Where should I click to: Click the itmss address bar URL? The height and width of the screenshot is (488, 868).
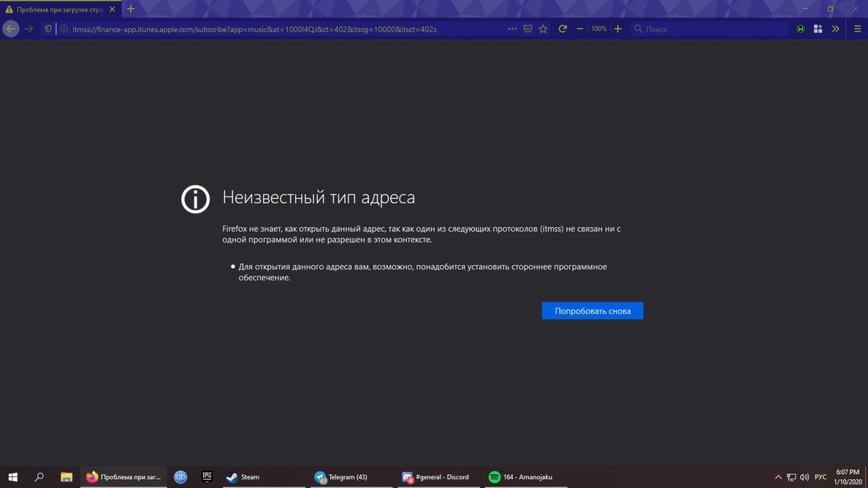pos(254,29)
